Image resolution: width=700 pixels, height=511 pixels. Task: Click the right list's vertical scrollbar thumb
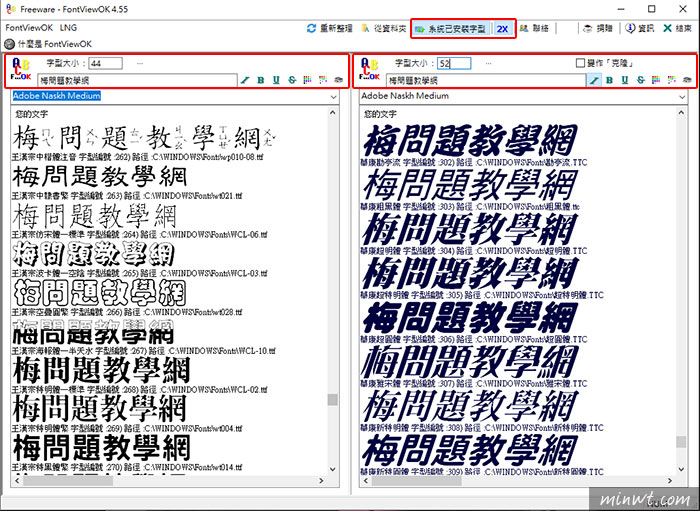point(681,442)
